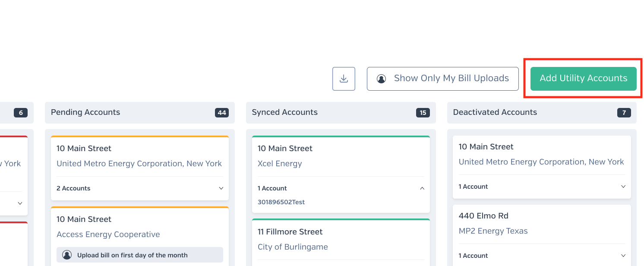Click the person icon beside the upload bill reminder

[x=67, y=255]
